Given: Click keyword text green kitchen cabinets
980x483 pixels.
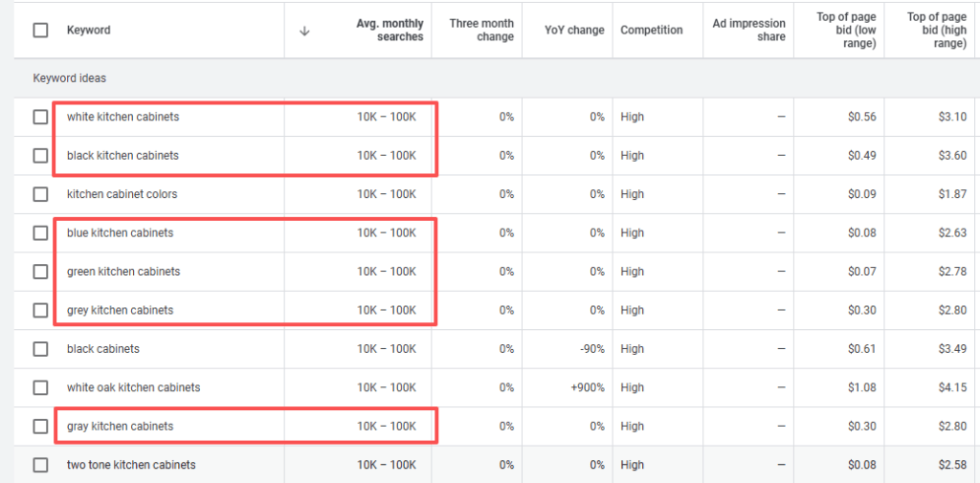Looking at the screenshot, I should click(123, 272).
